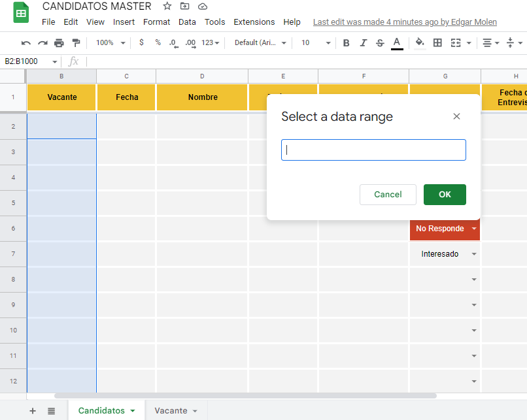Focus the data range input field
This screenshot has width=527, height=420.
373,150
